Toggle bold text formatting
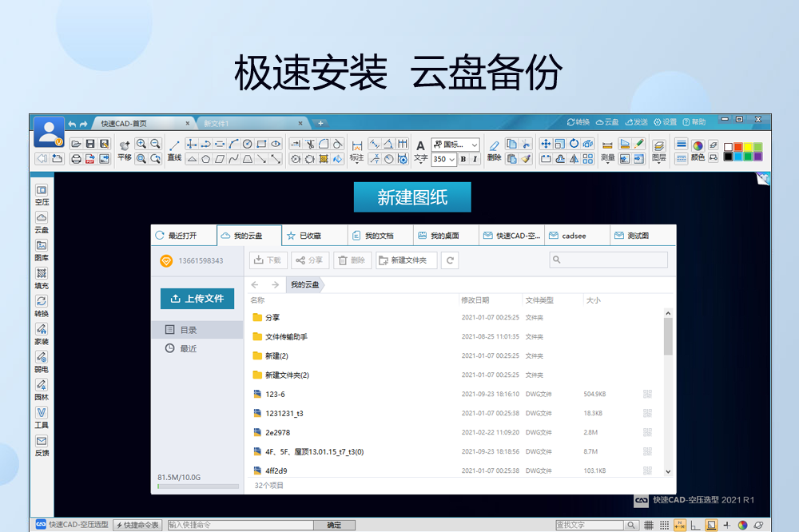The width and height of the screenshot is (799, 532). pyautogui.click(x=463, y=159)
